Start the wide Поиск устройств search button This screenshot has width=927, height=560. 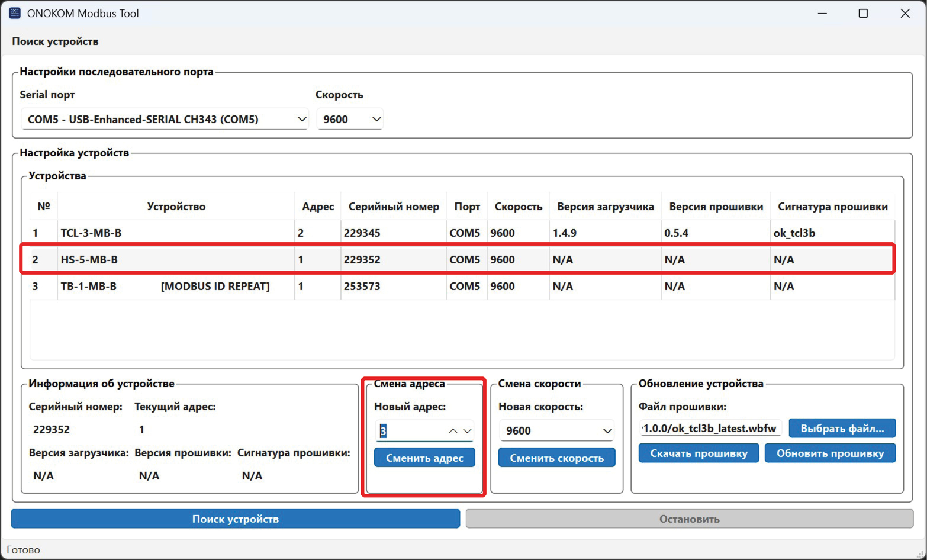[x=236, y=519]
